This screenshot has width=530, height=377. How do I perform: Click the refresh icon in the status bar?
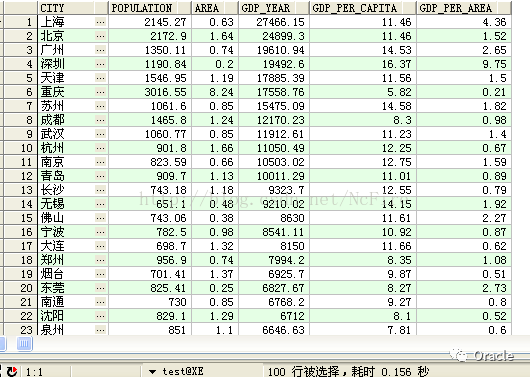tap(12, 371)
